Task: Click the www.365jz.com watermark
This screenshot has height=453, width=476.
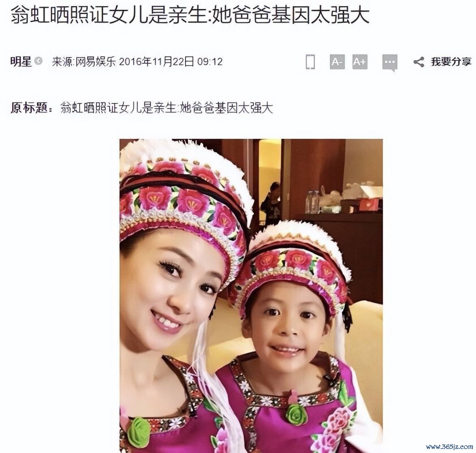Action: pyautogui.click(x=449, y=447)
